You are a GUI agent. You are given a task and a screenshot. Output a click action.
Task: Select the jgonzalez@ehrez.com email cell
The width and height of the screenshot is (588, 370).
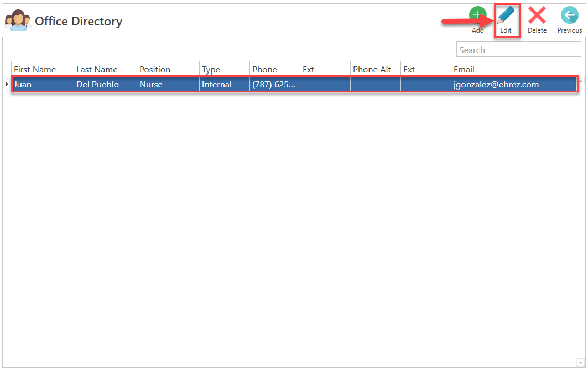click(513, 85)
